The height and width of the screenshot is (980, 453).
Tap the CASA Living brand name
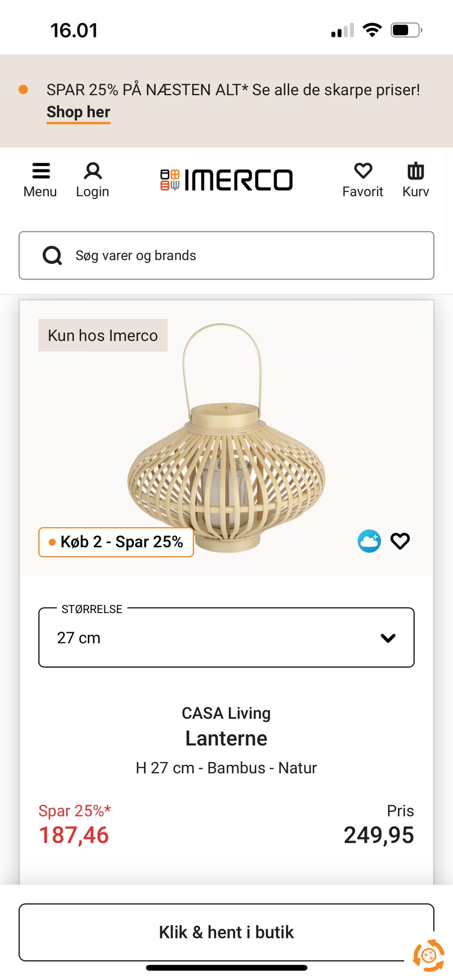pyautogui.click(x=226, y=713)
